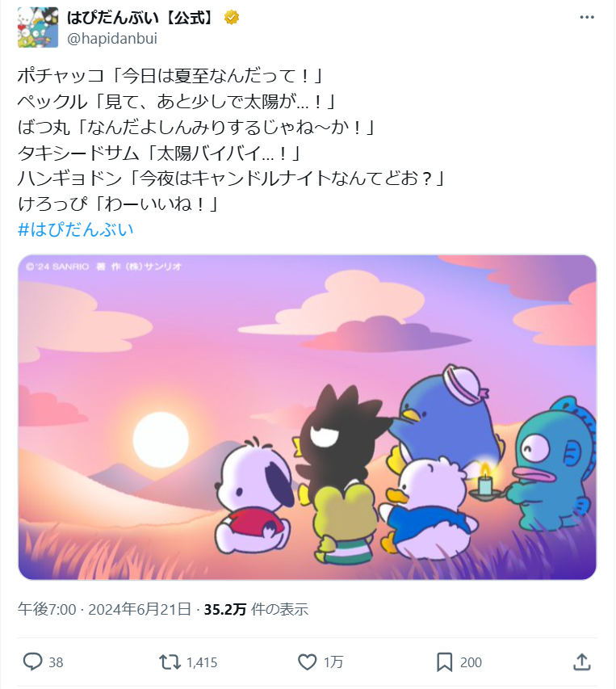Click the like count 1万
Image resolution: width=616 pixels, height=689 pixels.
click(x=333, y=662)
